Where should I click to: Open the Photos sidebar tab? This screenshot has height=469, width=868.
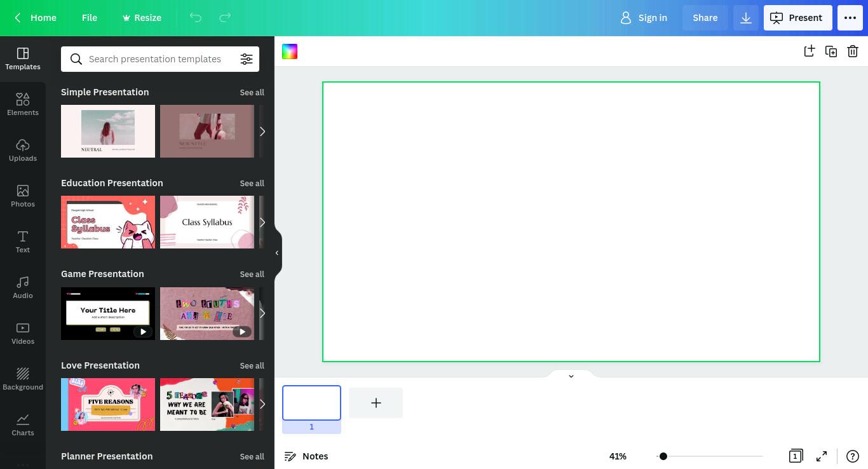pyautogui.click(x=23, y=196)
